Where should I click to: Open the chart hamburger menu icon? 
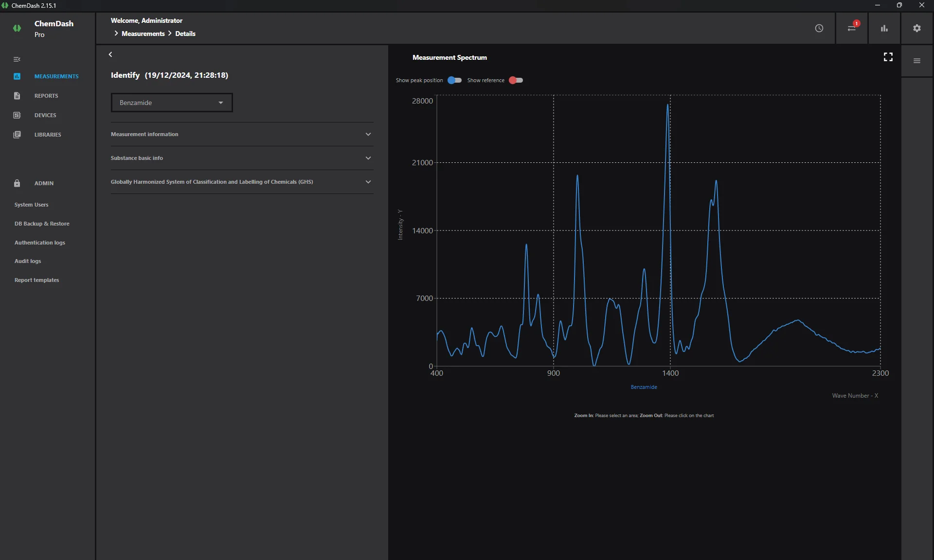[917, 61]
